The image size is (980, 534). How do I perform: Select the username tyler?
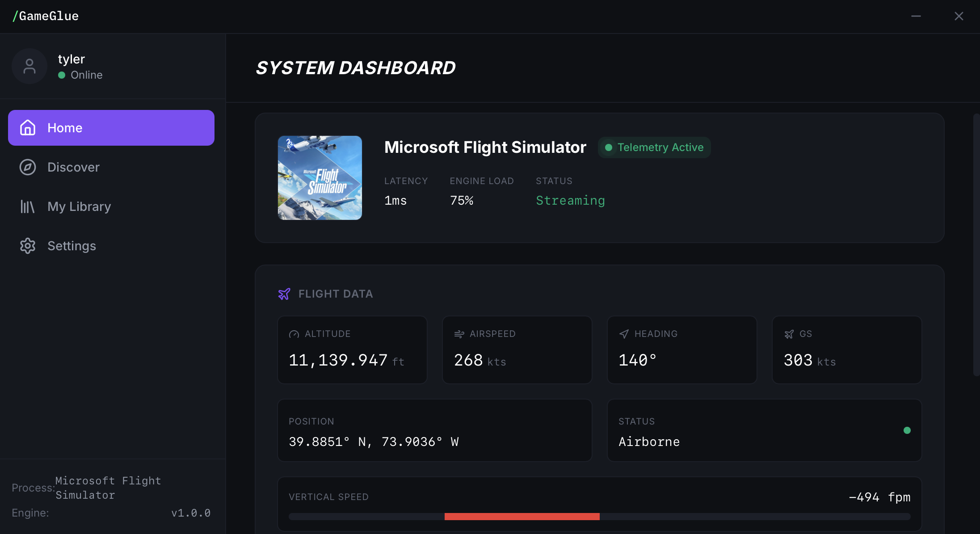click(x=72, y=59)
